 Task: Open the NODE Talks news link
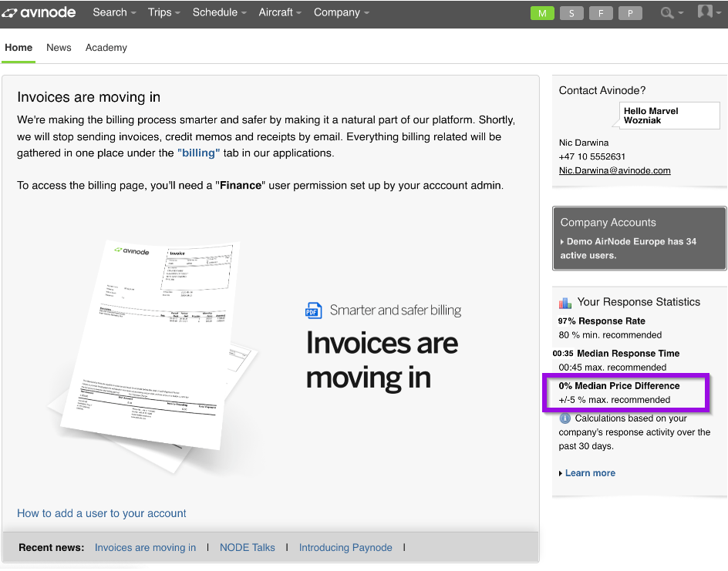tap(248, 548)
